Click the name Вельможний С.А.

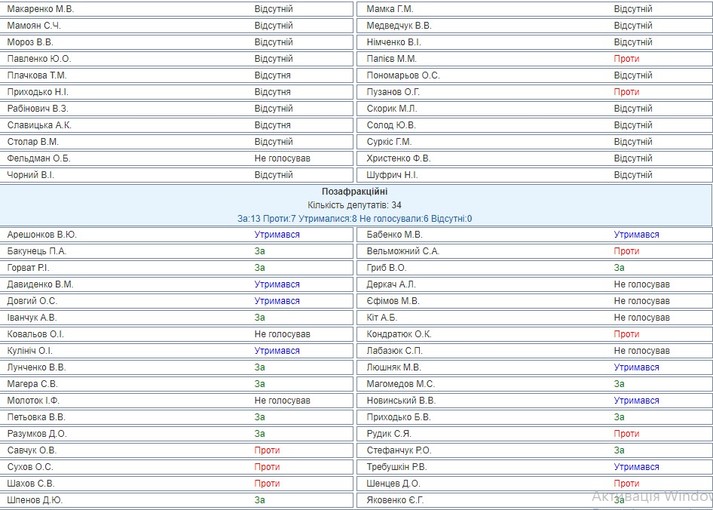click(x=403, y=251)
